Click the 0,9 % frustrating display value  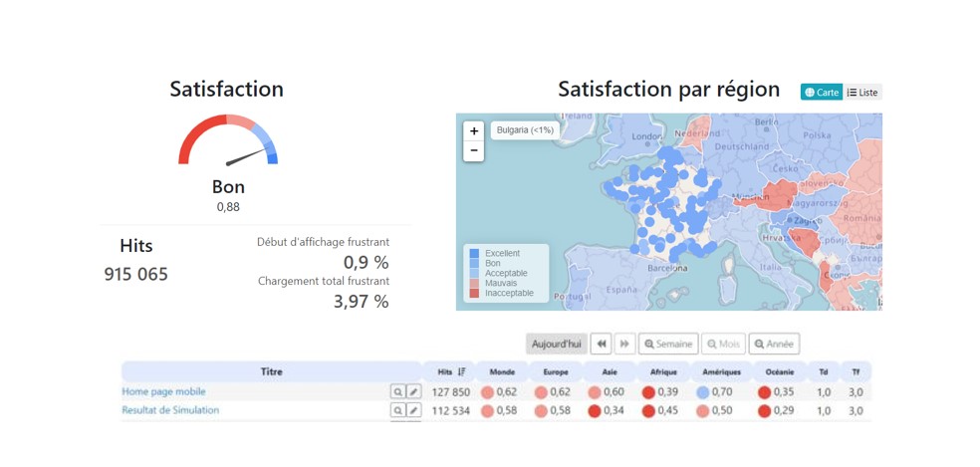click(367, 262)
